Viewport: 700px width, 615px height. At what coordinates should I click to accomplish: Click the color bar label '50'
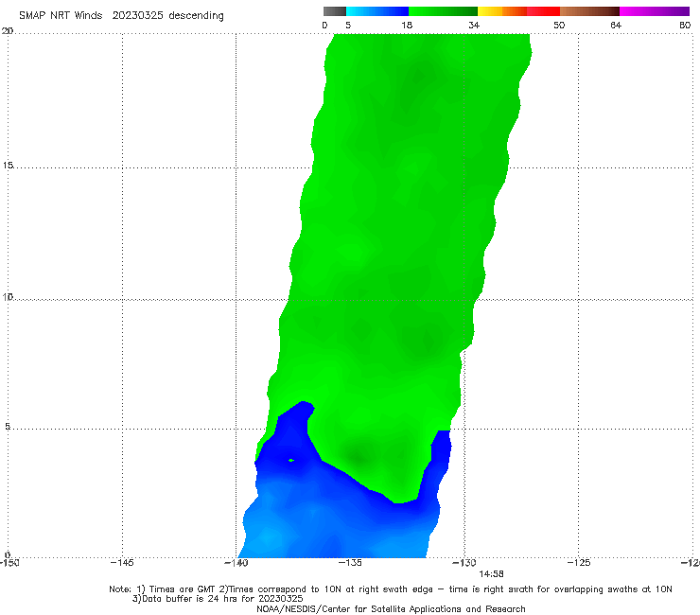[x=559, y=25]
